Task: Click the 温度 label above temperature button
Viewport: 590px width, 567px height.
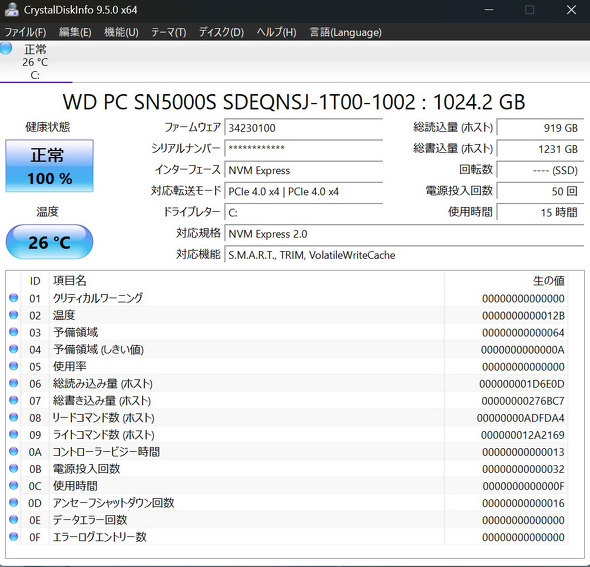Action: point(47,212)
